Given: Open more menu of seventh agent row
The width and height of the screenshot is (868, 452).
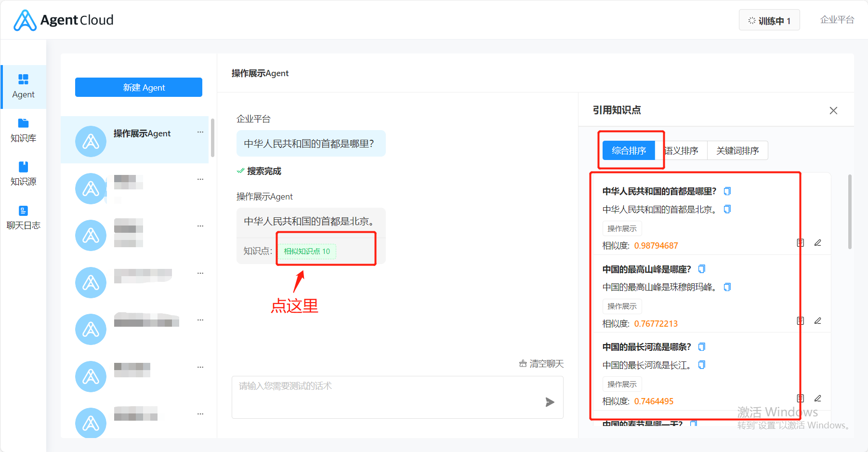Looking at the screenshot, I should point(200,414).
